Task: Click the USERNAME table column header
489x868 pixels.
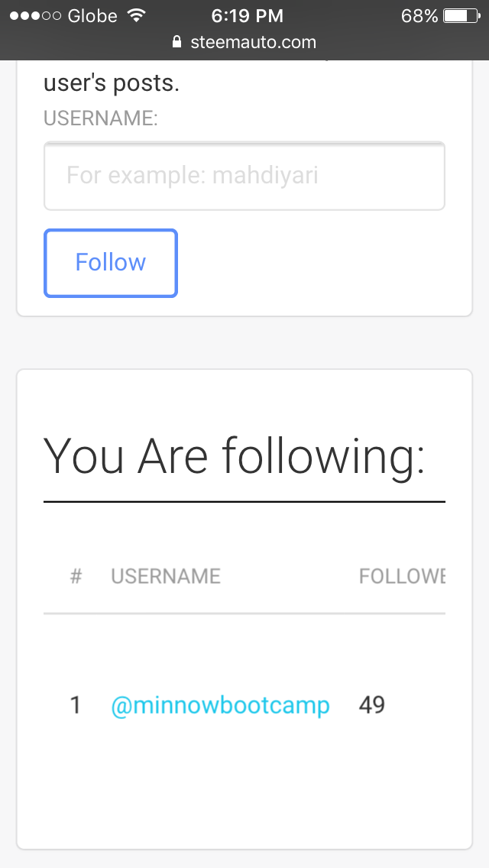Action: (166, 576)
